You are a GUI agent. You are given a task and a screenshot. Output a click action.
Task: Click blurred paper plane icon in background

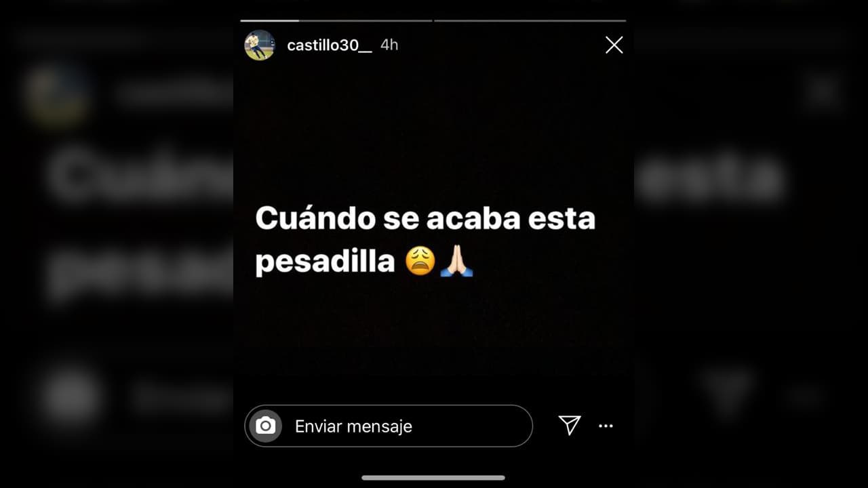tap(727, 393)
